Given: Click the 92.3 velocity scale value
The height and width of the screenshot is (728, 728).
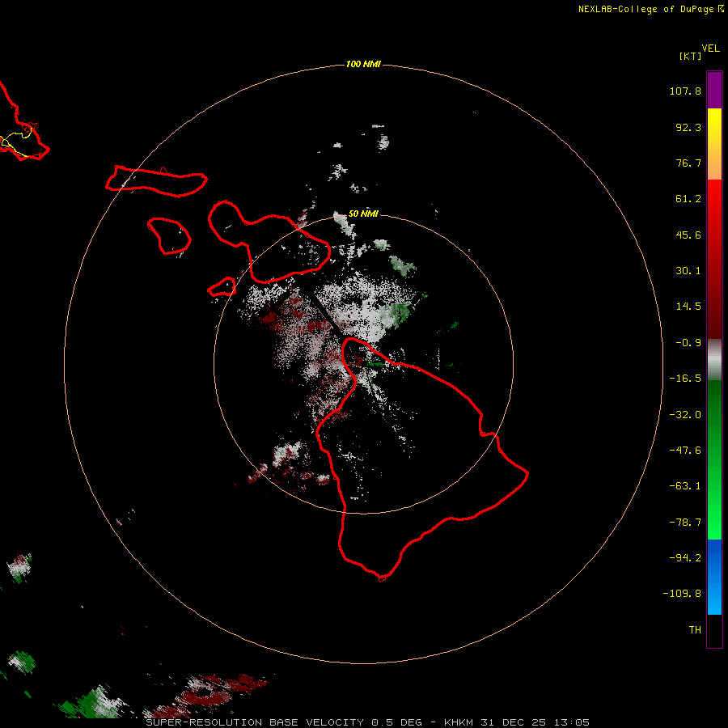Looking at the screenshot, I should point(688,127).
